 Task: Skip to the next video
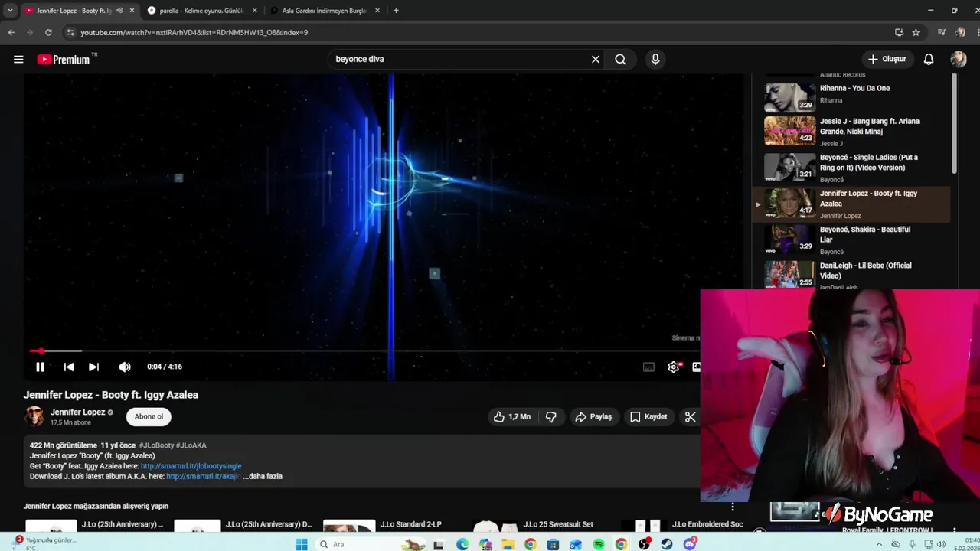click(x=93, y=367)
